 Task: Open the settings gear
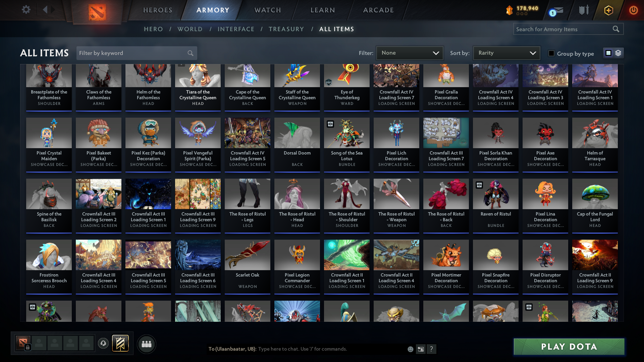click(x=26, y=10)
